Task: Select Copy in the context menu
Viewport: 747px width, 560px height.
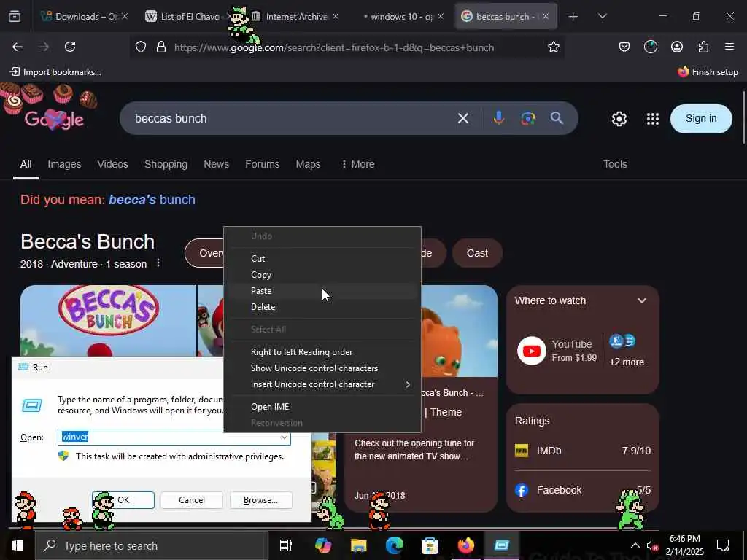Action: pyautogui.click(x=322, y=275)
